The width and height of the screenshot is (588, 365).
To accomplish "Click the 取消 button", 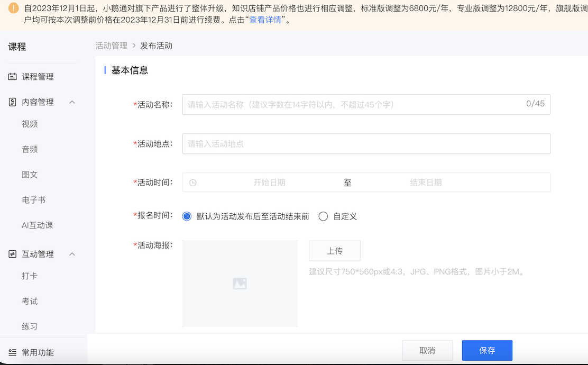I will coord(427,350).
